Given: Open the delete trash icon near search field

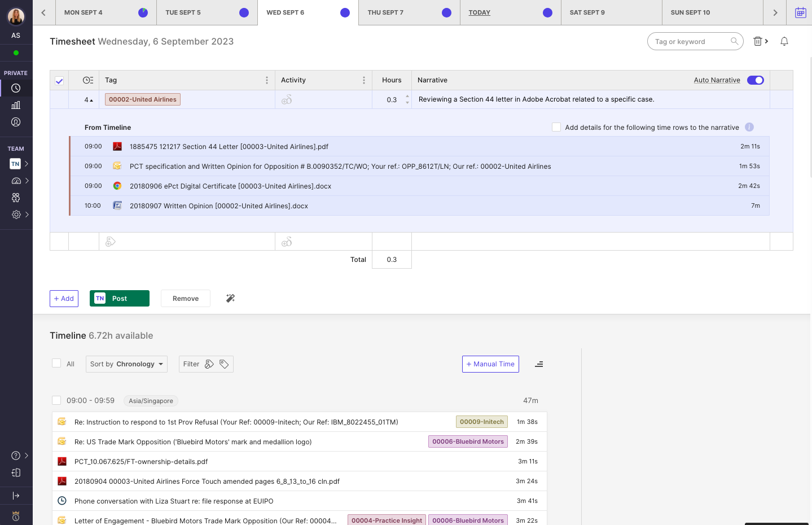Looking at the screenshot, I should tap(757, 41).
